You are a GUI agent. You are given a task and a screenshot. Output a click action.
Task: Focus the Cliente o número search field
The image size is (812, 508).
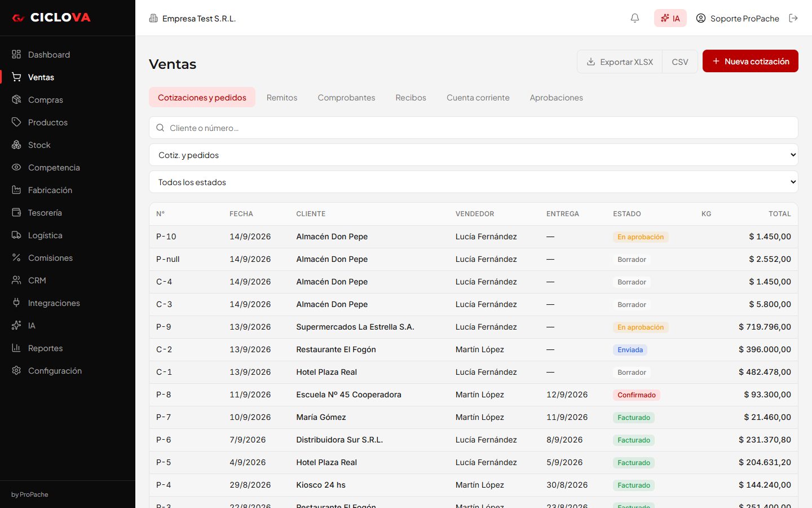click(x=474, y=128)
